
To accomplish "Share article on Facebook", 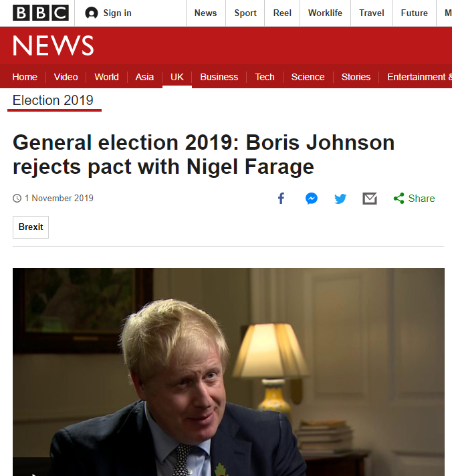I will [281, 199].
